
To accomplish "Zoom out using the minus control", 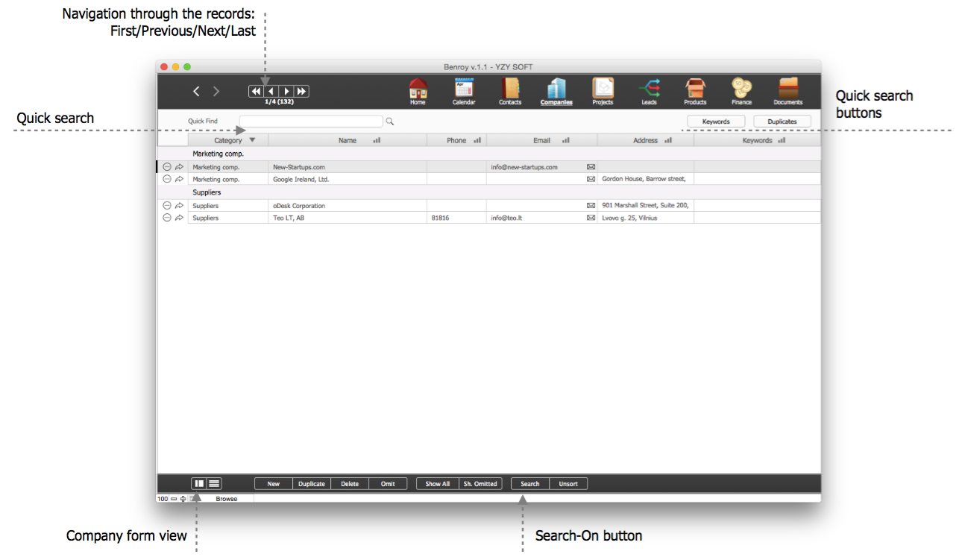I will click(x=174, y=499).
